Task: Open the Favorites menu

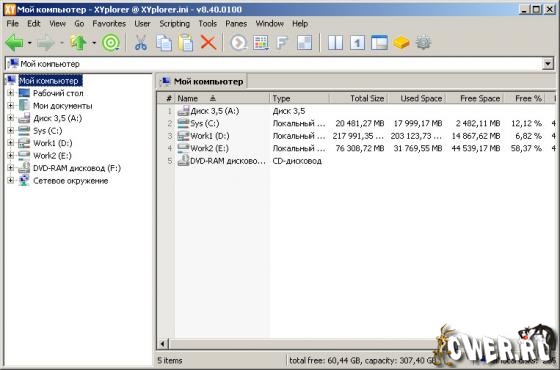Action: (x=109, y=24)
